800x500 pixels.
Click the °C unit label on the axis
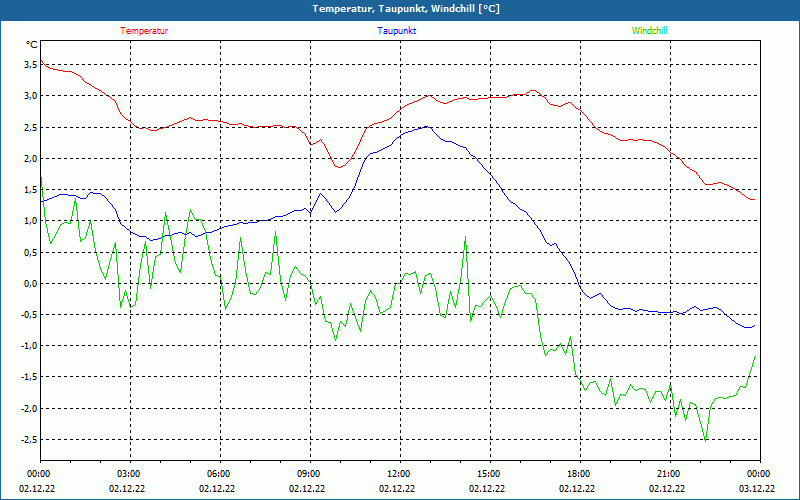point(32,45)
